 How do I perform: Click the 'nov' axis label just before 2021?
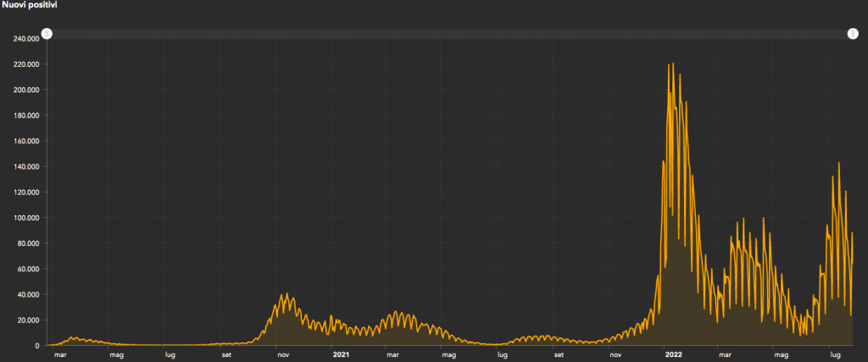(285, 355)
